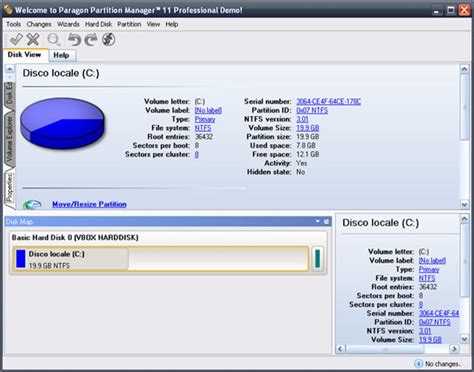This screenshot has height=372, width=474.
Task: Click the 3.01 link in lower-right panel
Action: point(425,331)
